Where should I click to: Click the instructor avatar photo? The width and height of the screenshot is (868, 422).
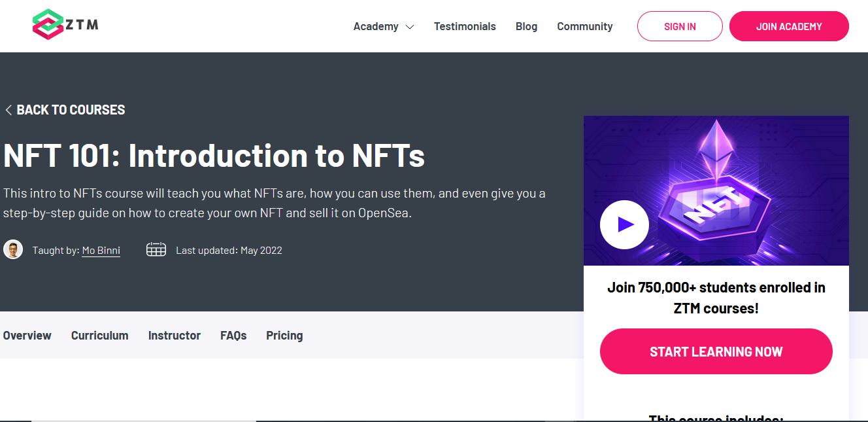(13, 249)
